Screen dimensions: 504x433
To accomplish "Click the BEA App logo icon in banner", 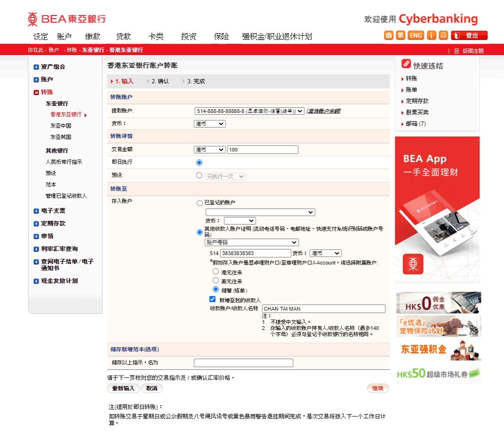I will [x=413, y=264].
